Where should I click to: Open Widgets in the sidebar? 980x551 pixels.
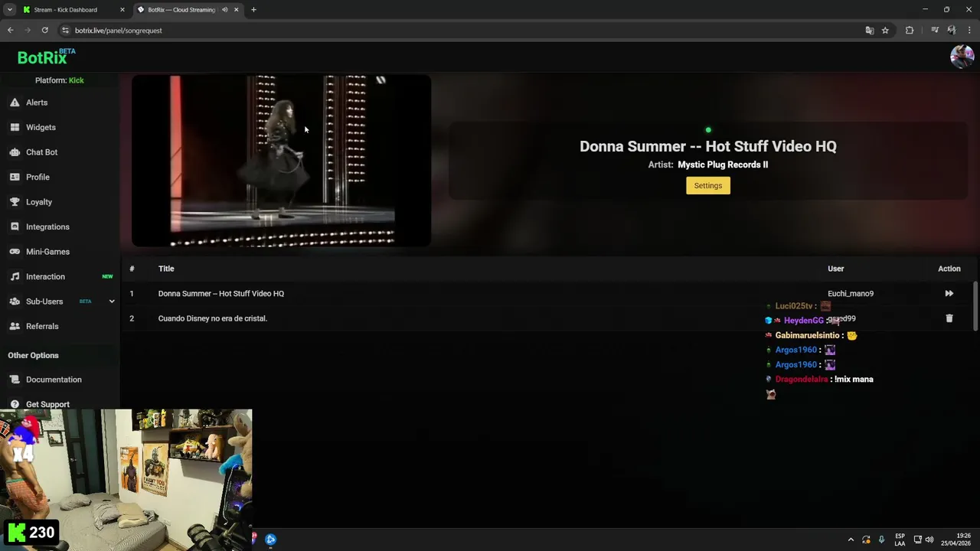click(41, 127)
